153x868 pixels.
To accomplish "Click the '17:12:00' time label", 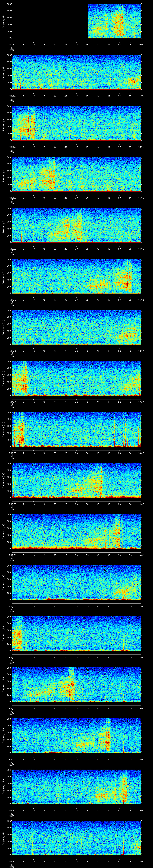I will click(x=12, y=198).
